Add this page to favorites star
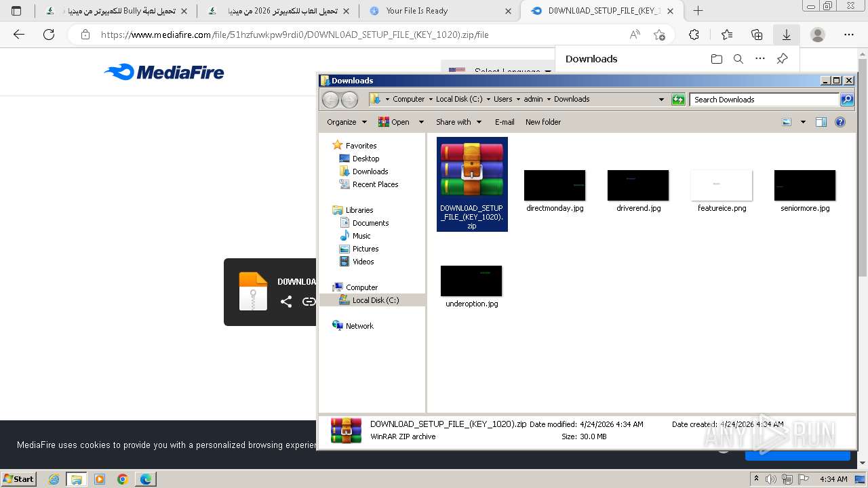Image resolution: width=868 pixels, height=488 pixels. coord(659,35)
